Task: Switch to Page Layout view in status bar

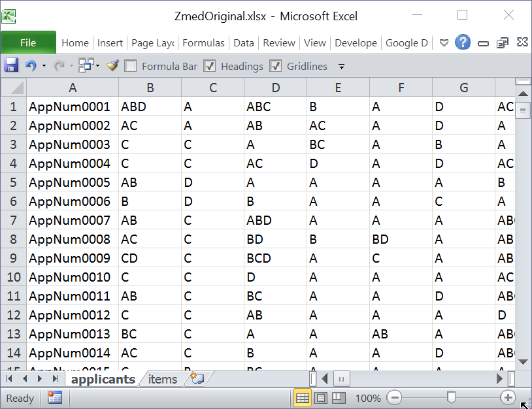Action: pos(321,398)
